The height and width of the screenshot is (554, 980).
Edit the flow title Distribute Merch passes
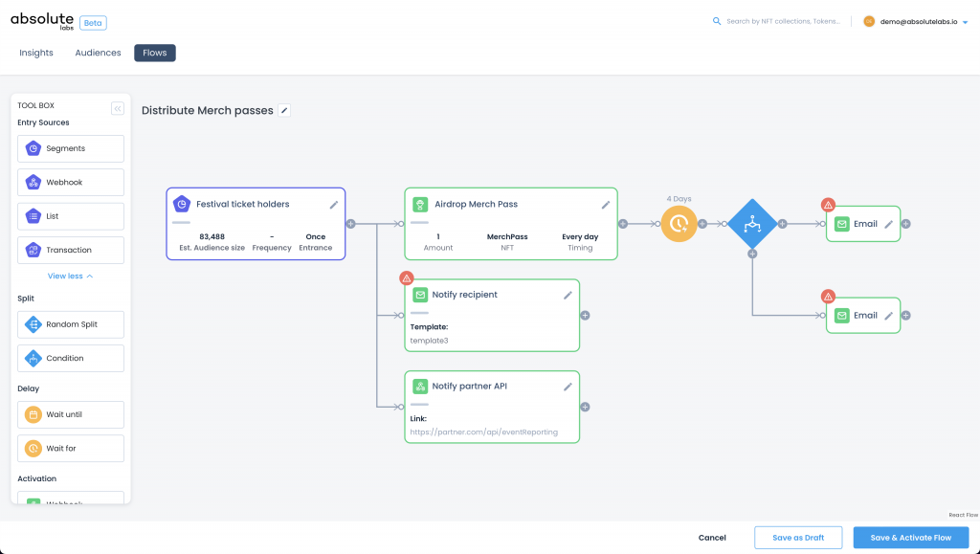(x=284, y=111)
